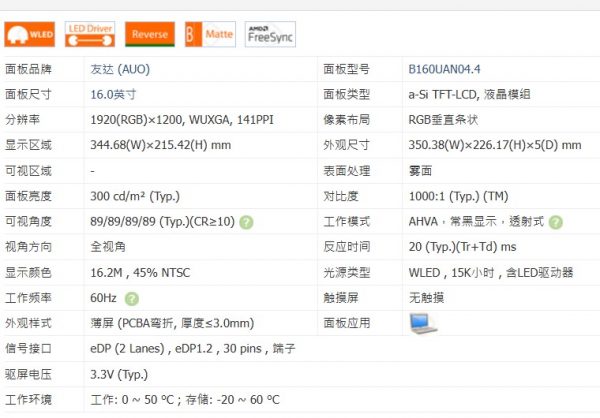Click help icon next to AHVA work mode
The height and width of the screenshot is (418, 600).
(555, 222)
